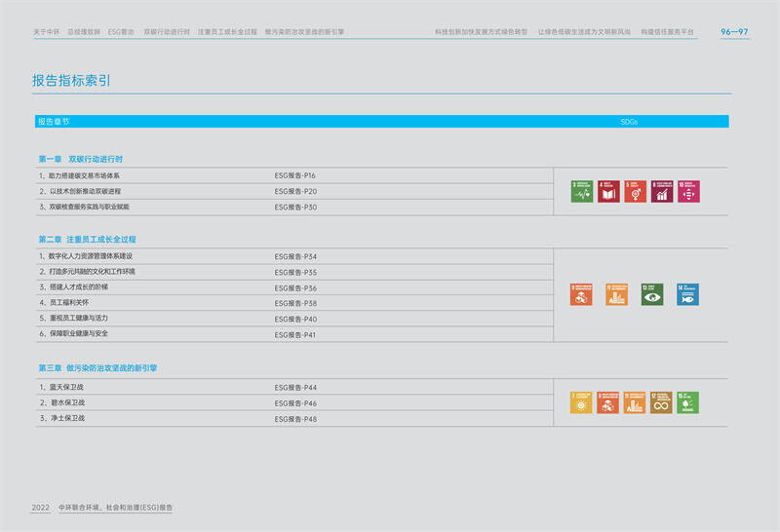Image resolution: width=780 pixels, height=532 pixels.
Task: Click the 第二章 注重员工成长全过程 heading
Action: tap(87, 239)
